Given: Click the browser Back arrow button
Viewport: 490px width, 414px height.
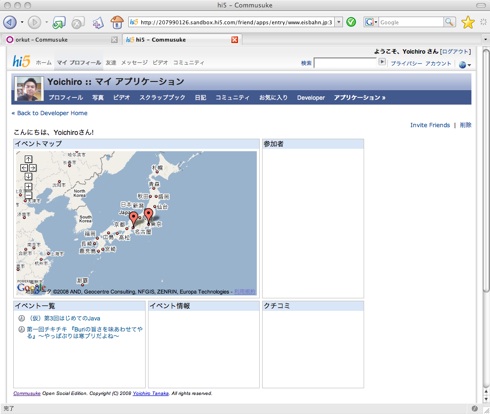Looking at the screenshot, I should (10, 22).
